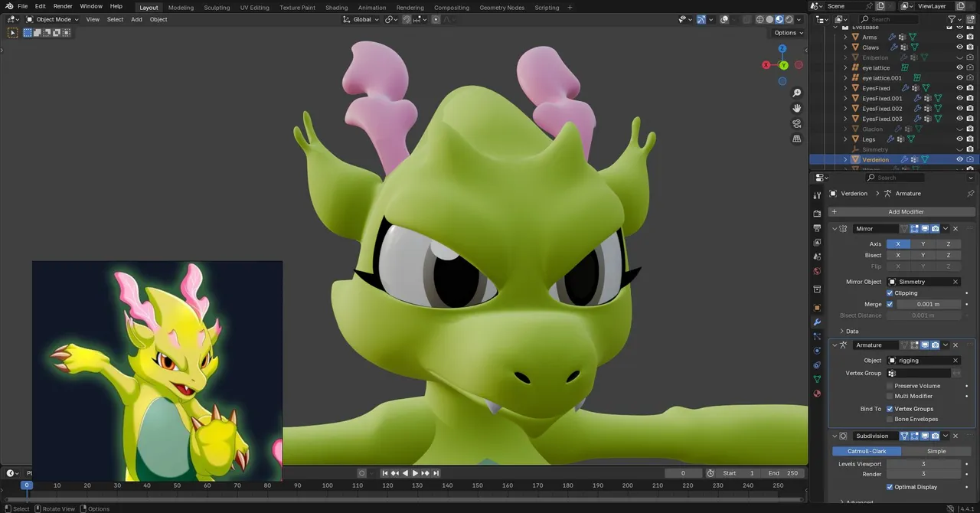Enable Multi Modifier checkbox
The width and height of the screenshot is (980, 513).
coord(890,397)
